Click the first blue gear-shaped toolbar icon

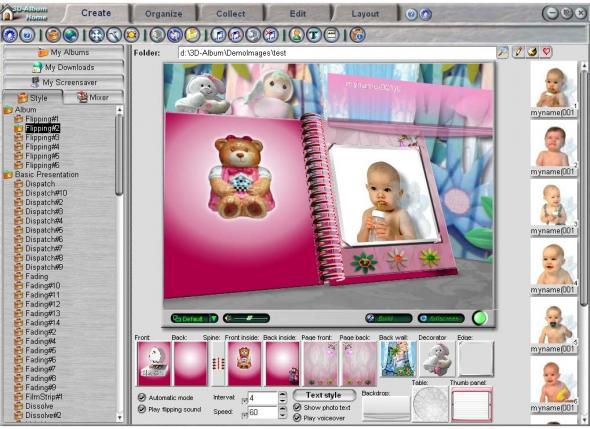pos(10,35)
